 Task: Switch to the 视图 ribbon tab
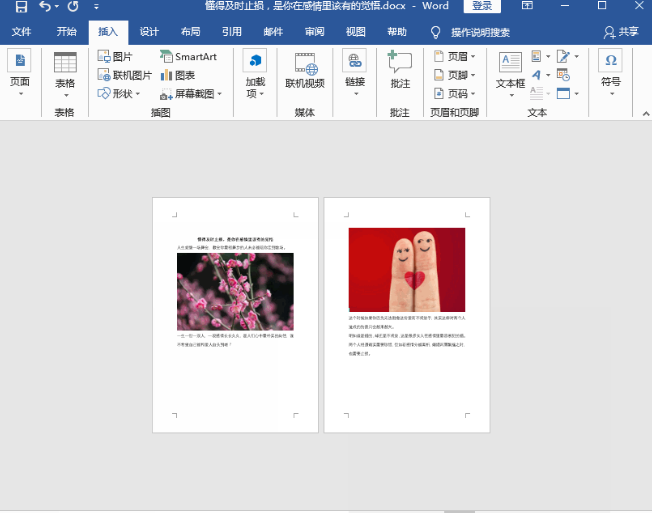click(356, 32)
